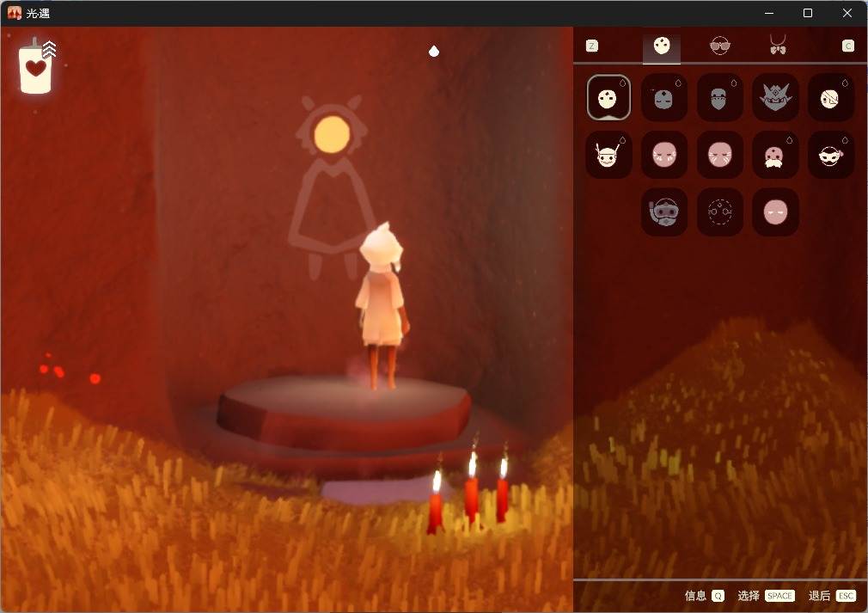Select the grey spiky crowned demon mask
This screenshot has width=868, height=613.
coord(775,98)
